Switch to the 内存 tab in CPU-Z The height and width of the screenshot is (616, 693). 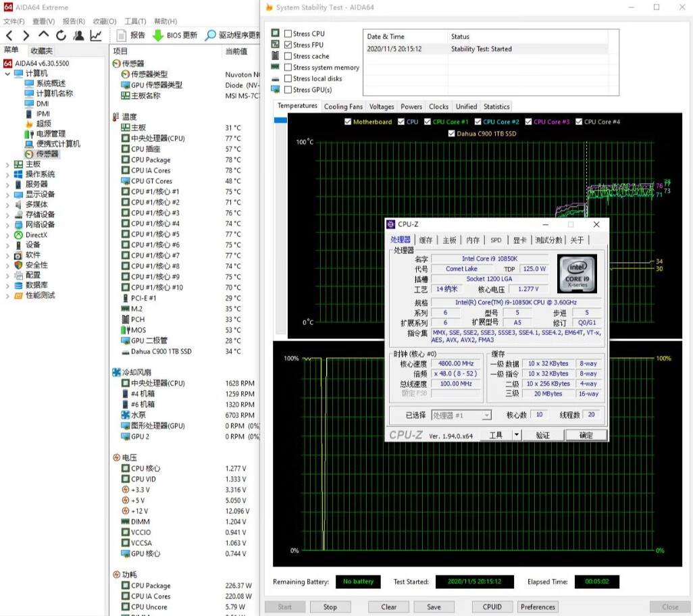473,240
